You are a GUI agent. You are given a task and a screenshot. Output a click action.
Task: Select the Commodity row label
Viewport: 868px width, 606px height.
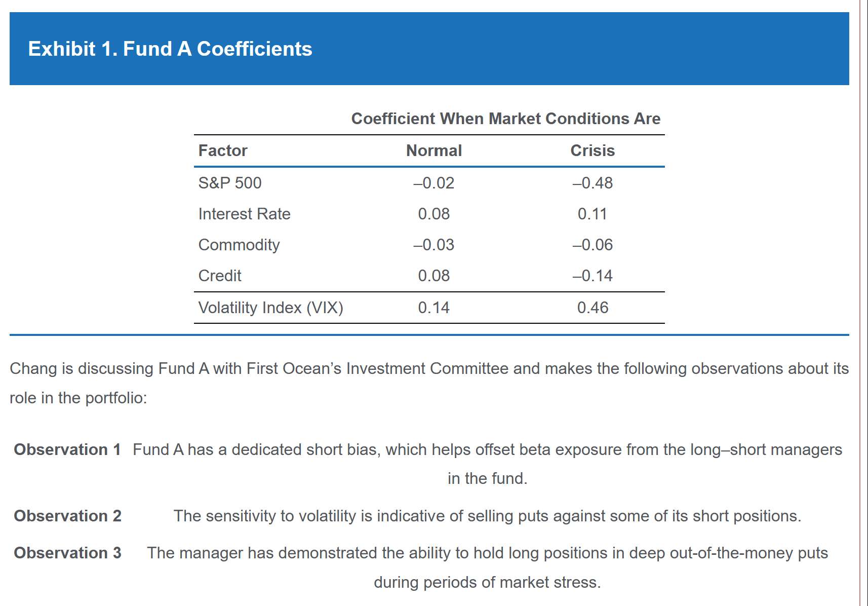[239, 245]
